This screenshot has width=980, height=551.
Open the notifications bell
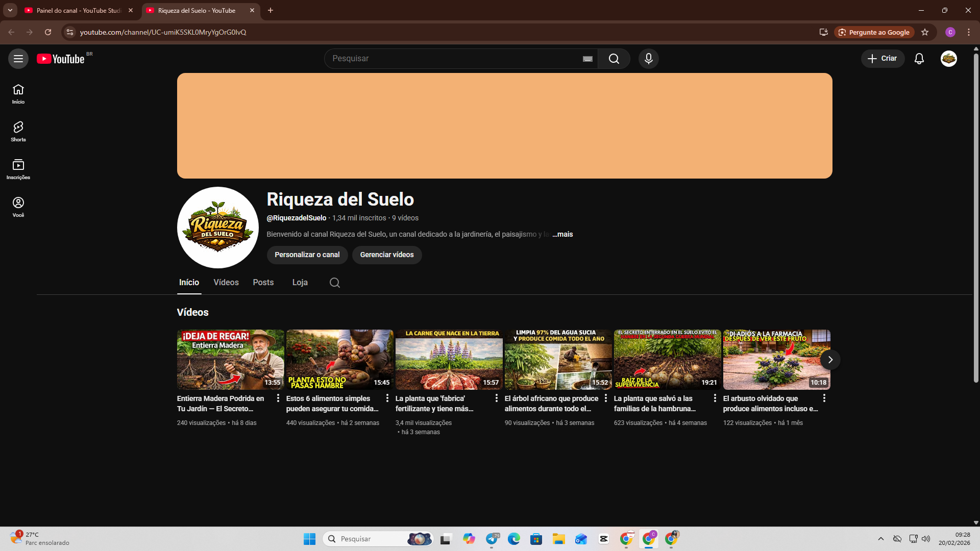coord(919,59)
